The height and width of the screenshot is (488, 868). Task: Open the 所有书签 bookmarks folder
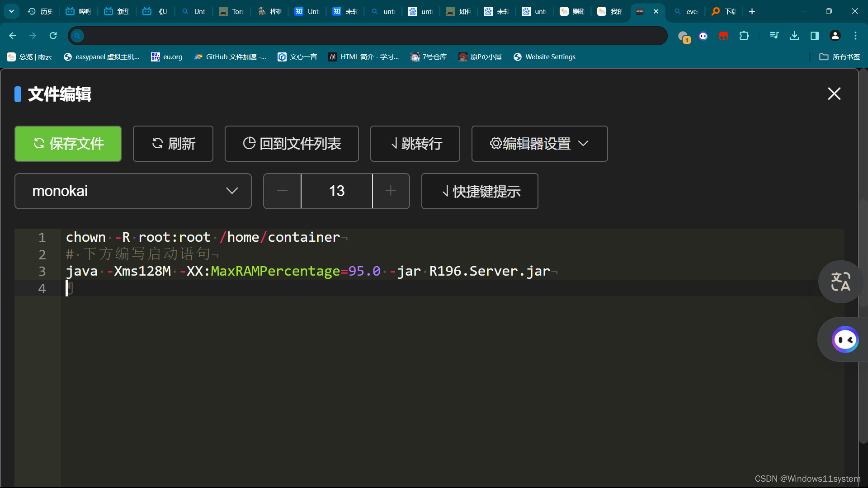pos(840,56)
